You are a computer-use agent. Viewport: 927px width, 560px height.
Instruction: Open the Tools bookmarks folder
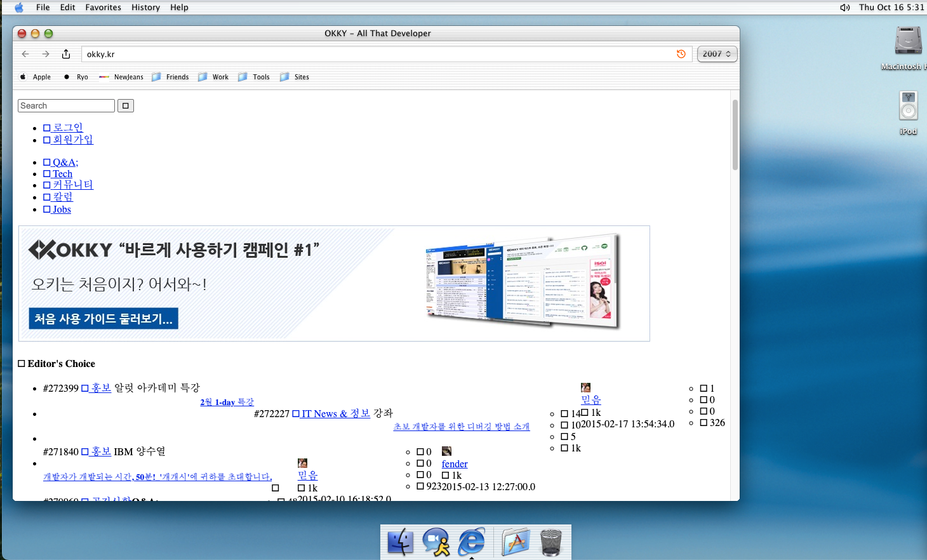pyautogui.click(x=254, y=77)
